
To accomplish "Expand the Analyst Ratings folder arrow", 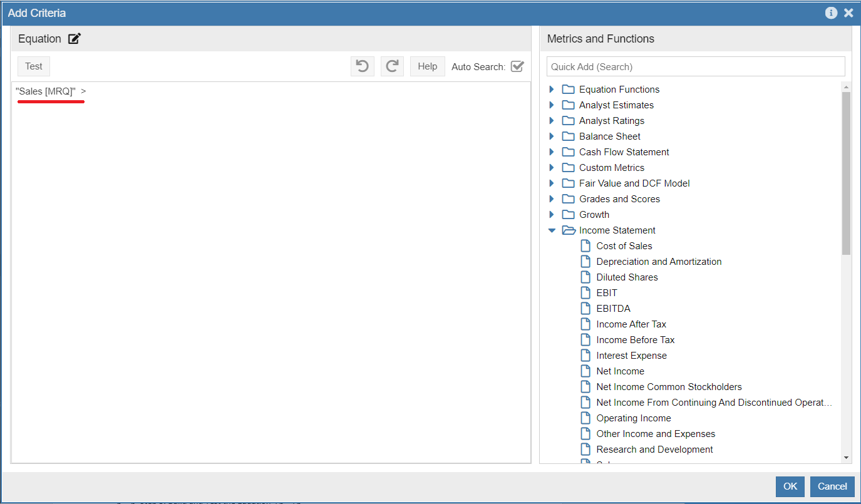I will click(552, 121).
